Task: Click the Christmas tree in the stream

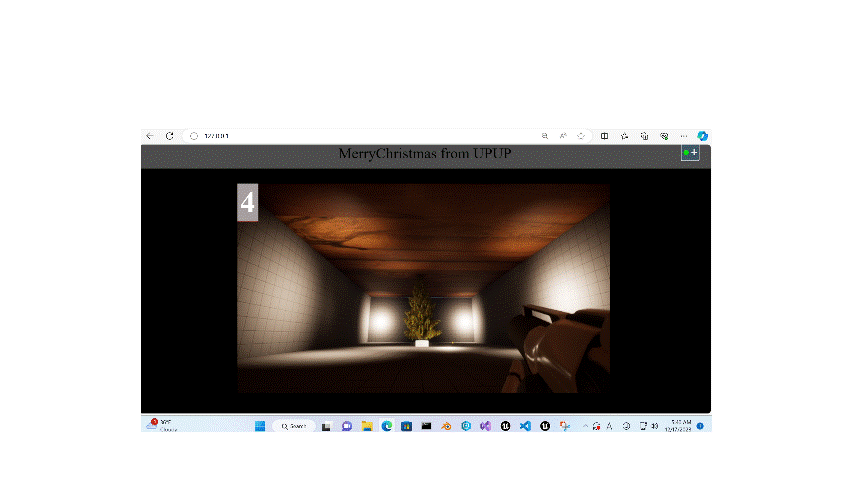Action: coord(422,316)
